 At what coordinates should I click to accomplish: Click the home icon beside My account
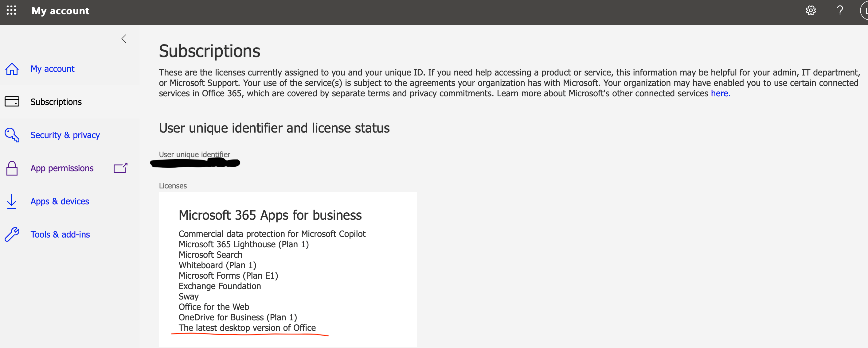pyautogui.click(x=12, y=69)
